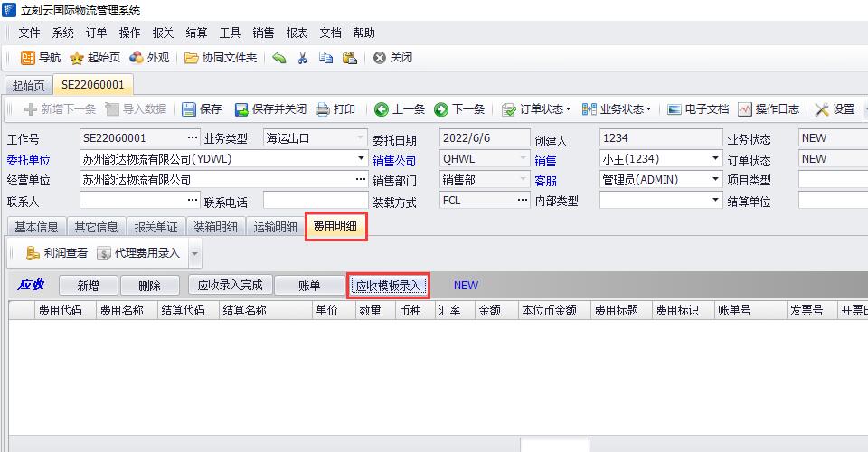Click the 委托单位 blue link label
The width and height of the screenshot is (868, 452).
tap(29, 159)
